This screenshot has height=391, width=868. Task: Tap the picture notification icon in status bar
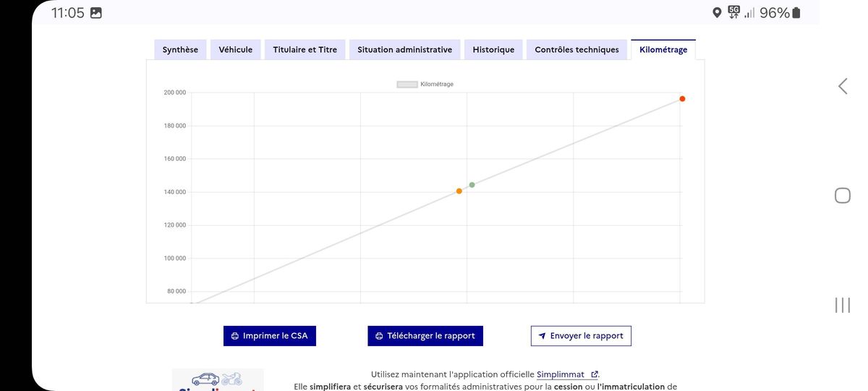click(96, 13)
